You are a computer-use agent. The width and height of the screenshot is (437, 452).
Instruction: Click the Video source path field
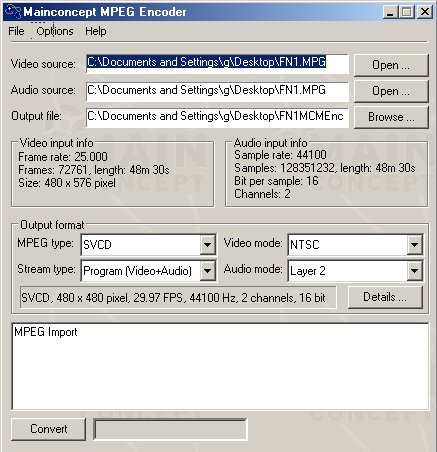coord(217,64)
